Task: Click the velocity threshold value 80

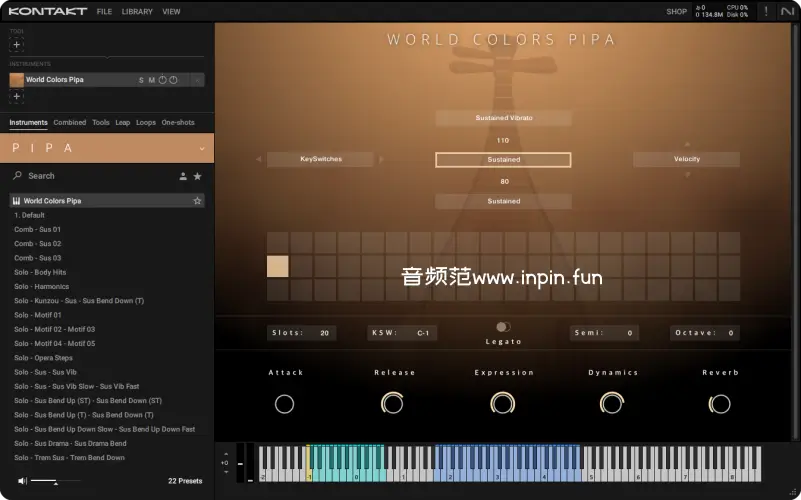Action: coord(504,181)
